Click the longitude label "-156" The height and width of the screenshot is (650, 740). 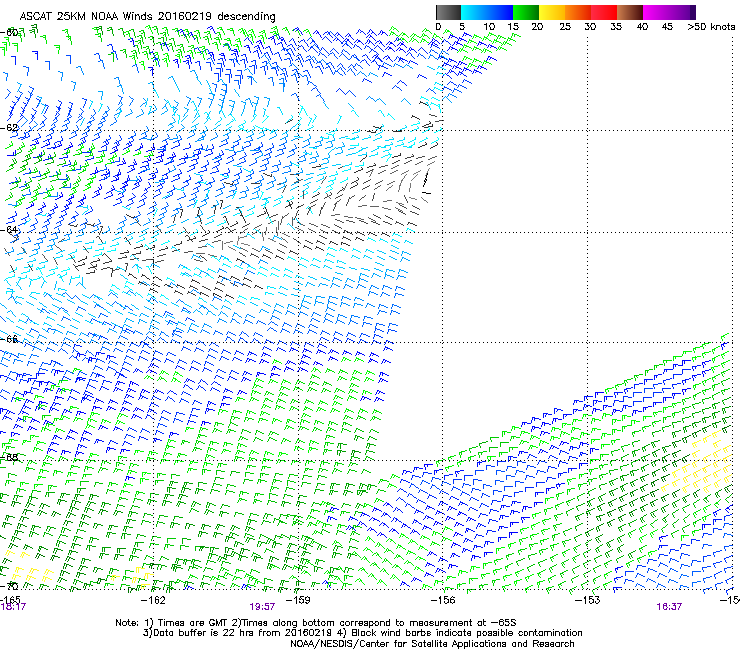443,600
